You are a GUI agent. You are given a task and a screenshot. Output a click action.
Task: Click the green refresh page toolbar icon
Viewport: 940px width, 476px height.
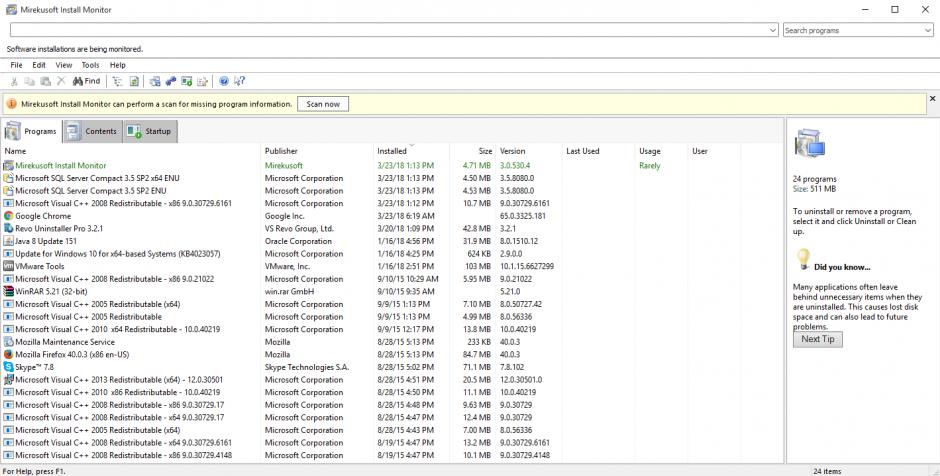coord(134,81)
